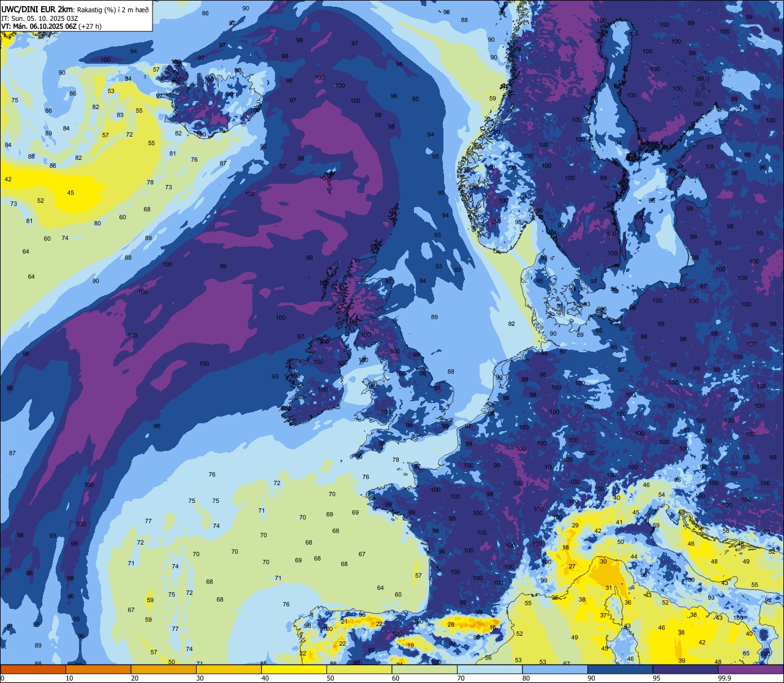The image size is (784, 683).
Task: Click the 95–99.9 dark navy legend segment
Action: [685, 669]
